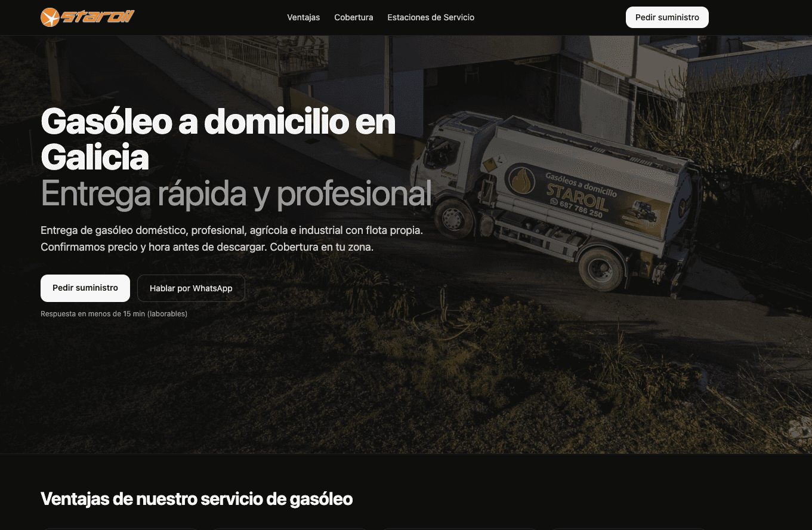Image resolution: width=812 pixels, height=530 pixels.
Task: Click the heading 'Ventajas de nuestro servicio de gasóleo'
Action: pyautogui.click(x=197, y=499)
